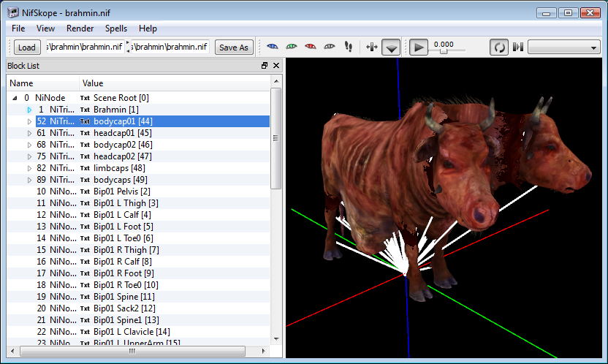This screenshot has width=608, height=364.
Task: Open the File menu
Action: click(18, 29)
